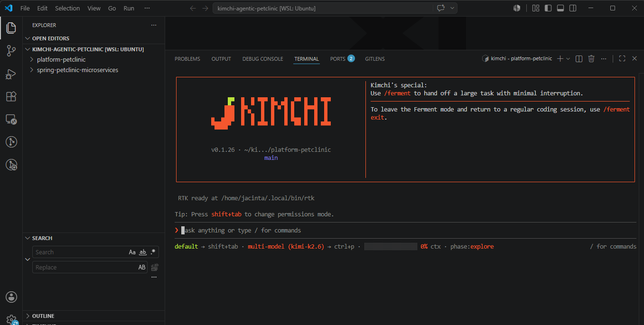Switch to the Output tab
This screenshot has width=644, height=325.
click(221, 59)
